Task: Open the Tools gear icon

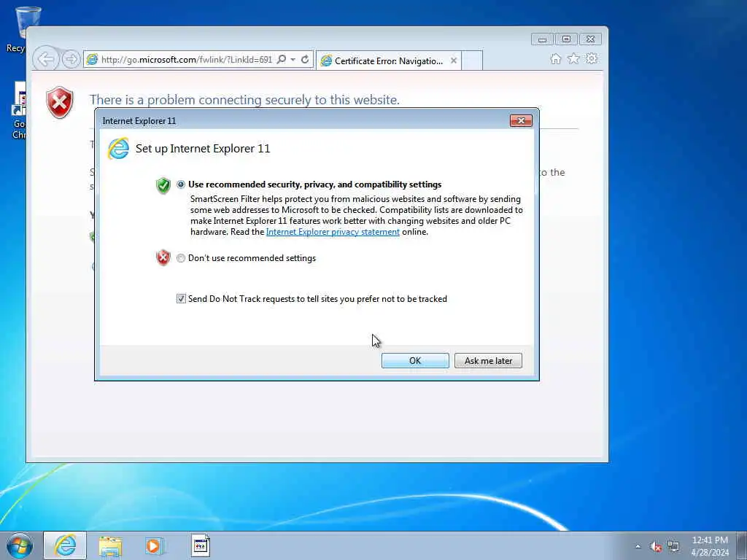Action: tap(591, 58)
